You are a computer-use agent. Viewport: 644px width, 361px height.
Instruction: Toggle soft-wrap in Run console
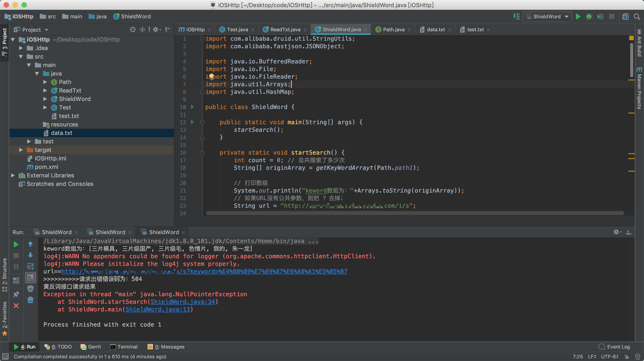point(30,266)
